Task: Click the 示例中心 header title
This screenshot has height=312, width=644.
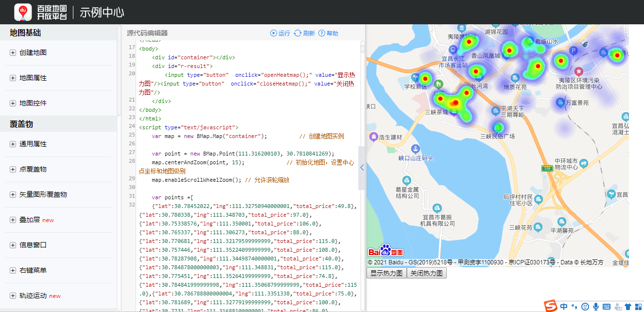Action: [102, 13]
